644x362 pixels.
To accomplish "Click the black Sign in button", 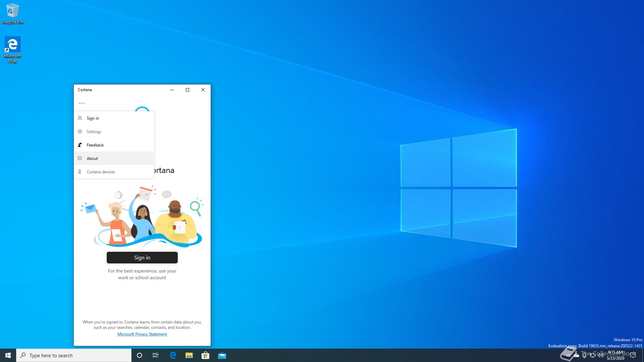I will 142,257.
